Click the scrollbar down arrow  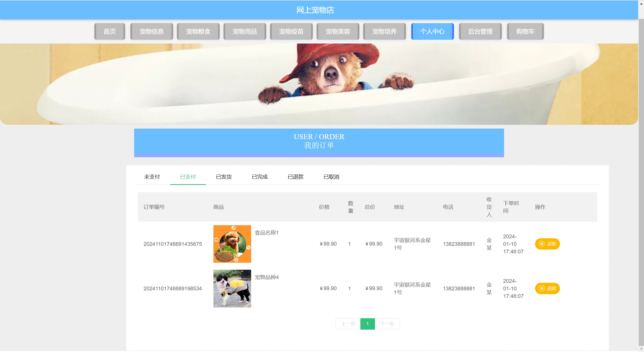(x=641, y=349)
